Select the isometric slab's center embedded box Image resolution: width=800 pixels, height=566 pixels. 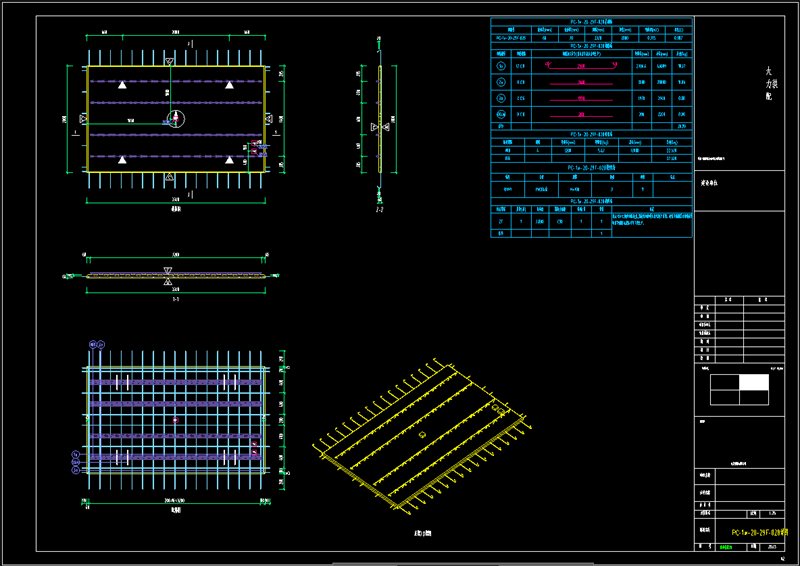point(422,435)
